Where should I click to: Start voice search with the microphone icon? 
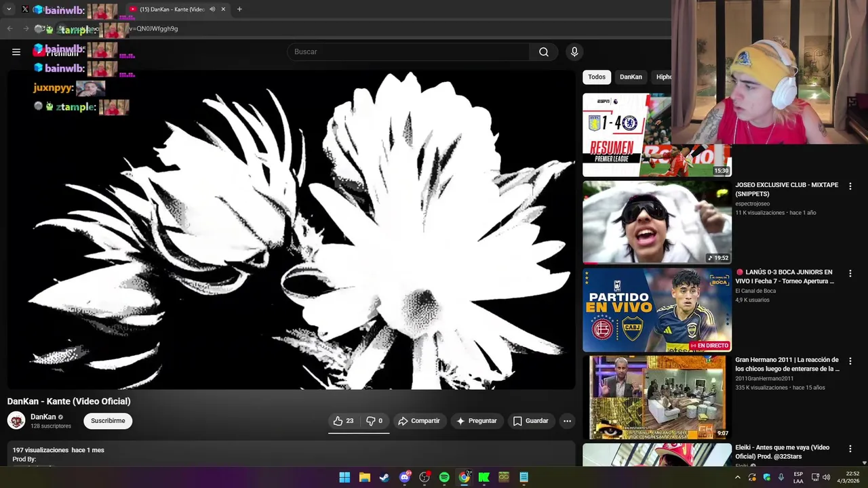[x=574, y=52]
